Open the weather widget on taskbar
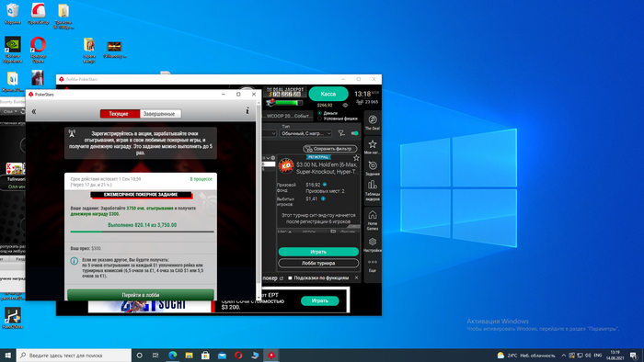The width and height of the screenshot is (644, 362). point(525,356)
